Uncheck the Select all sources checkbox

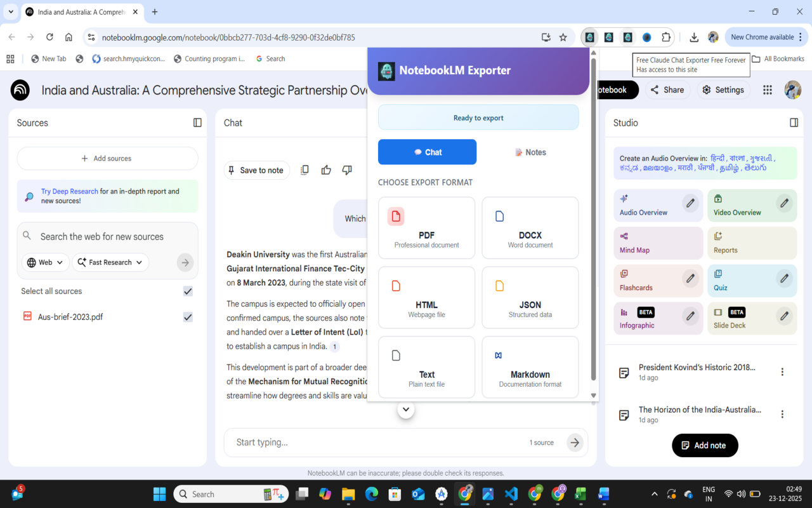(x=187, y=291)
